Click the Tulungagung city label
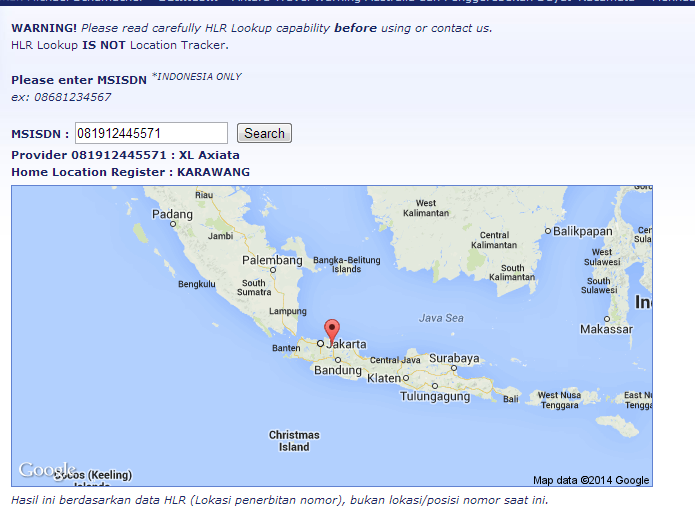The image size is (695, 510). (x=435, y=396)
